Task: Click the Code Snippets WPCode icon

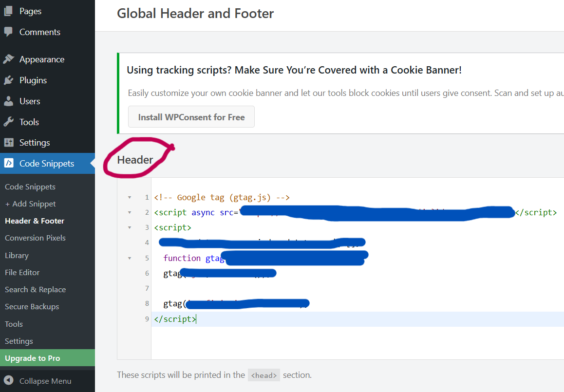Action: tap(8, 163)
